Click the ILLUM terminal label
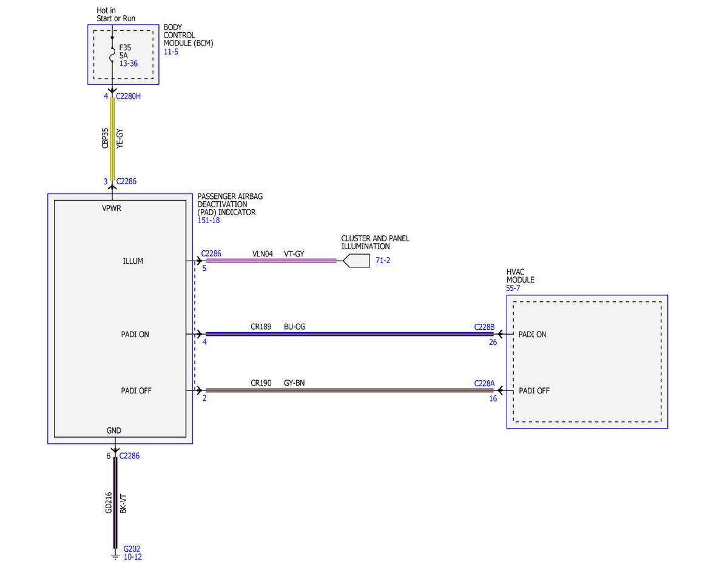 tap(132, 261)
